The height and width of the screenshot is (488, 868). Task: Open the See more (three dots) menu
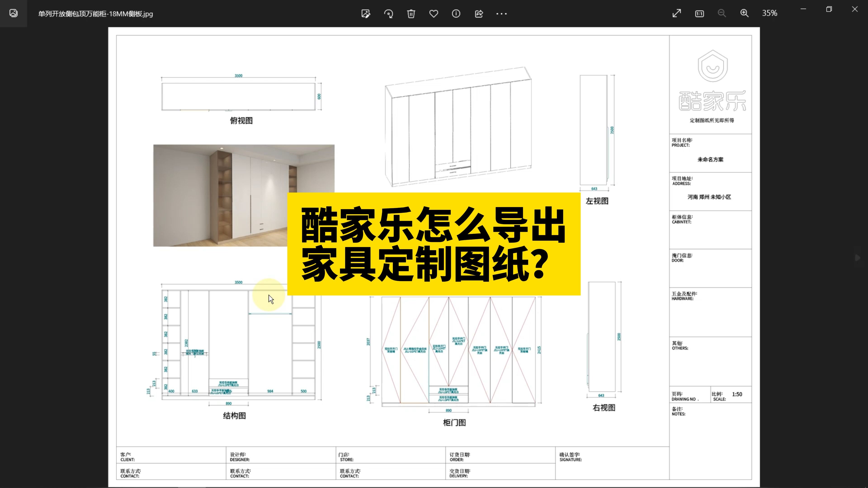coord(501,14)
